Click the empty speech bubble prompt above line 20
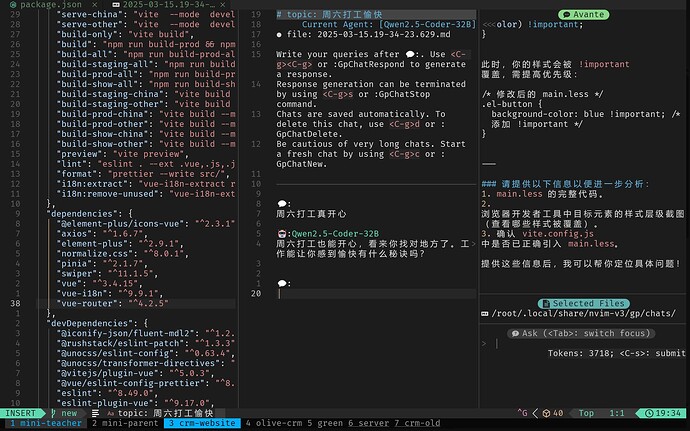The height and width of the screenshot is (431, 690). [x=282, y=284]
